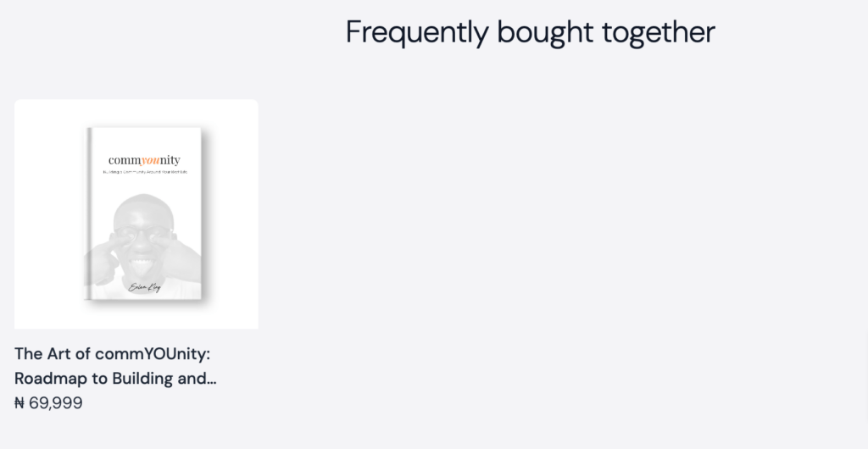868x449 pixels.
Task: Click the trailing ellipsis of product title
Action: pos(212,380)
